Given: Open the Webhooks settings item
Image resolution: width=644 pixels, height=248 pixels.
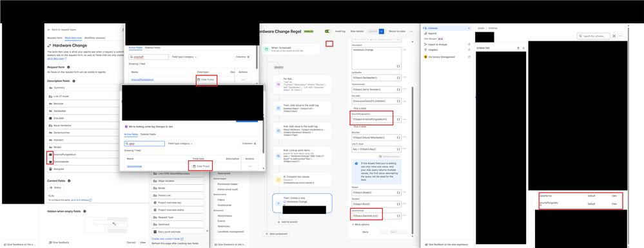Looking at the screenshot, I should 224,226.
